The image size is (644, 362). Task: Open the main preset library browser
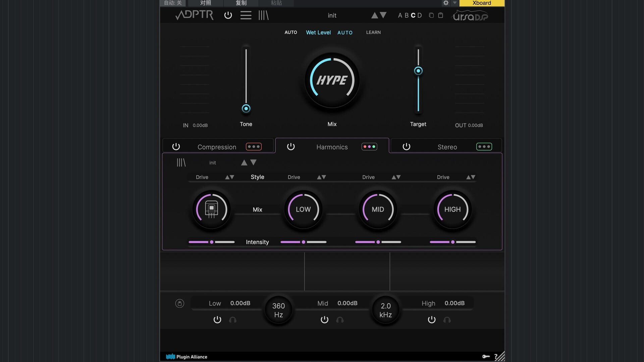tap(264, 15)
